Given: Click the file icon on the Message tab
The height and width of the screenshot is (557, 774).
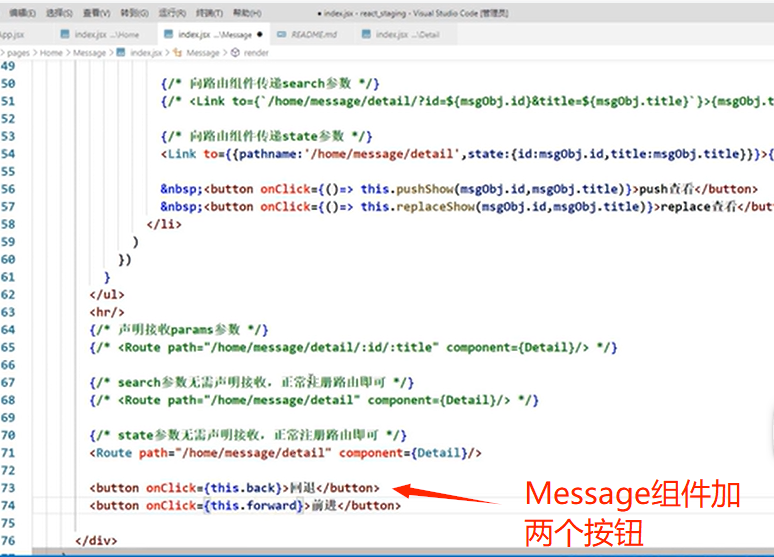Looking at the screenshot, I should coord(169,34).
